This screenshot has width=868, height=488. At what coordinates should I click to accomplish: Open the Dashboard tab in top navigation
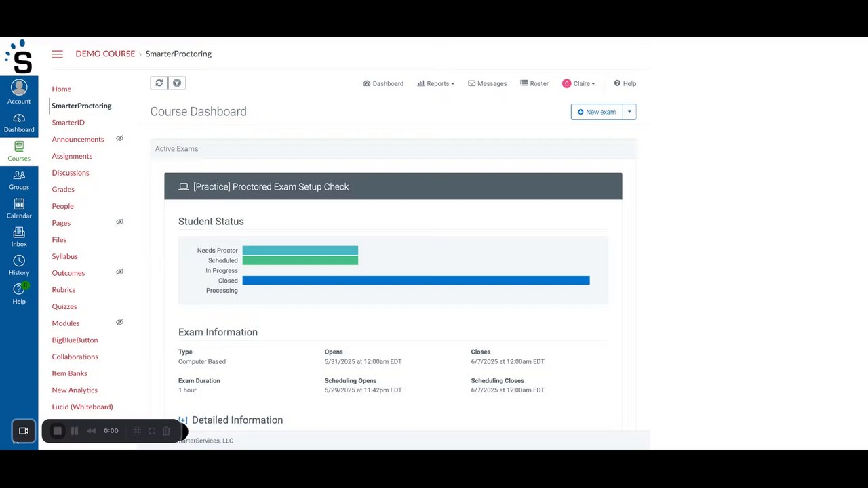[x=383, y=83]
